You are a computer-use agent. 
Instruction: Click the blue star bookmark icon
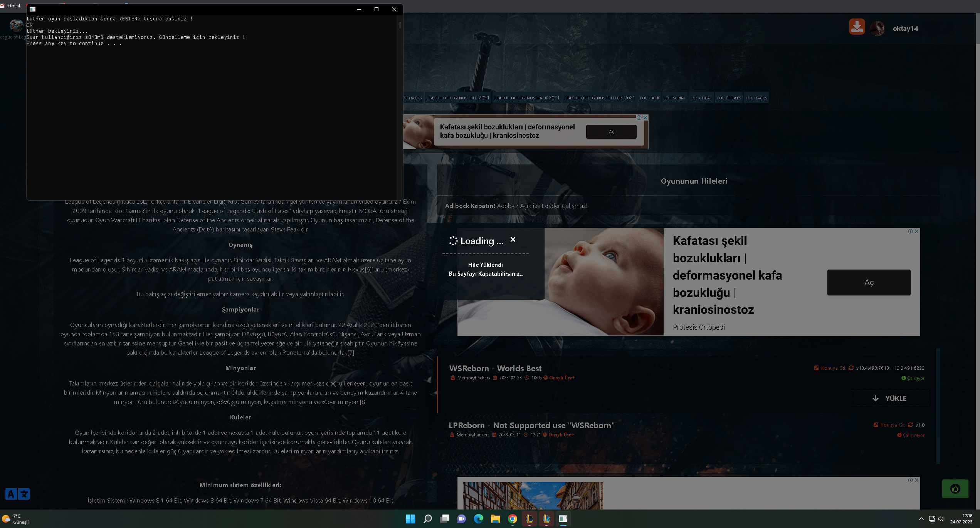click(x=24, y=494)
